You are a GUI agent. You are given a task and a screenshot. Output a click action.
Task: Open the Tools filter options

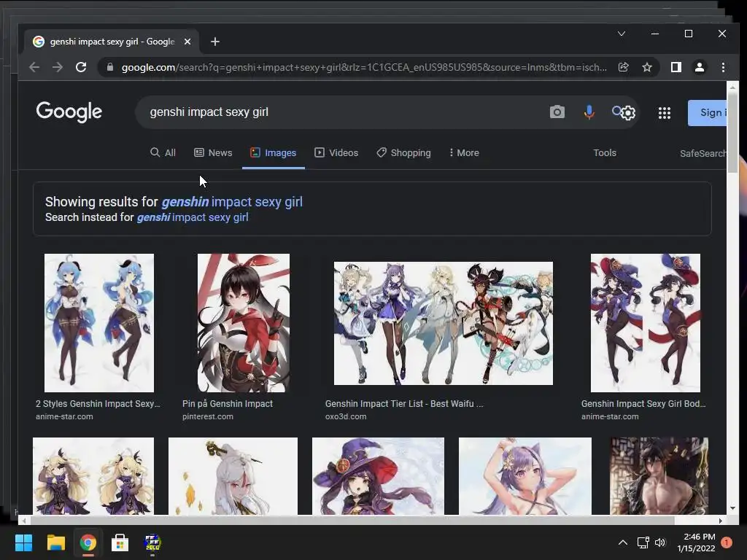click(x=605, y=153)
